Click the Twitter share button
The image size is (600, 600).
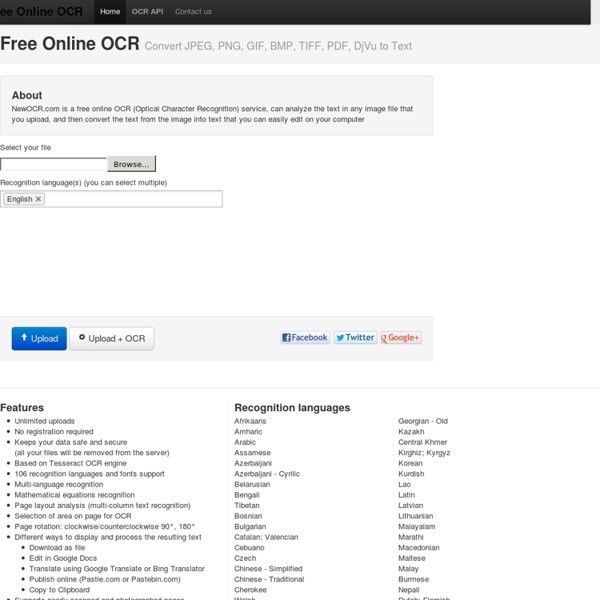[355, 338]
